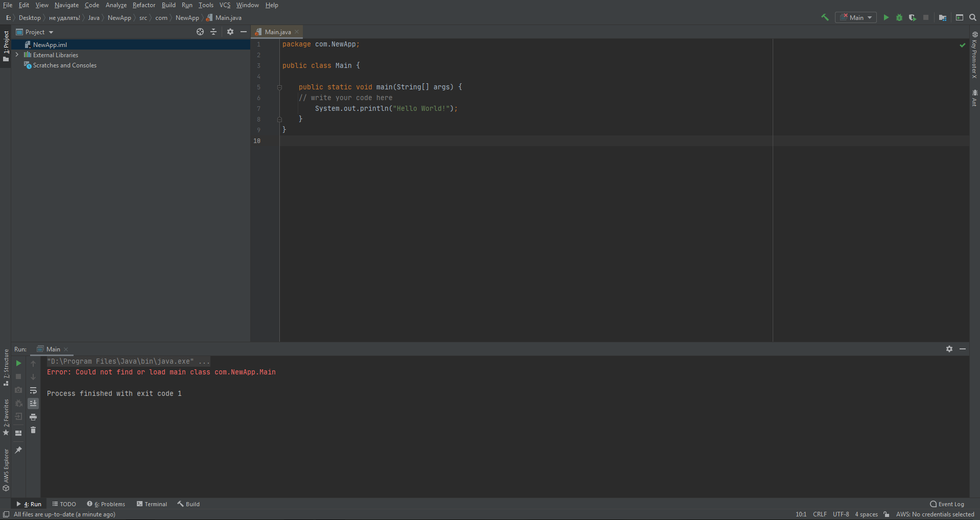Open Run panel settings gear
This screenshot has width=980, height=520.
pyautogui.click(x=949, y=349)
